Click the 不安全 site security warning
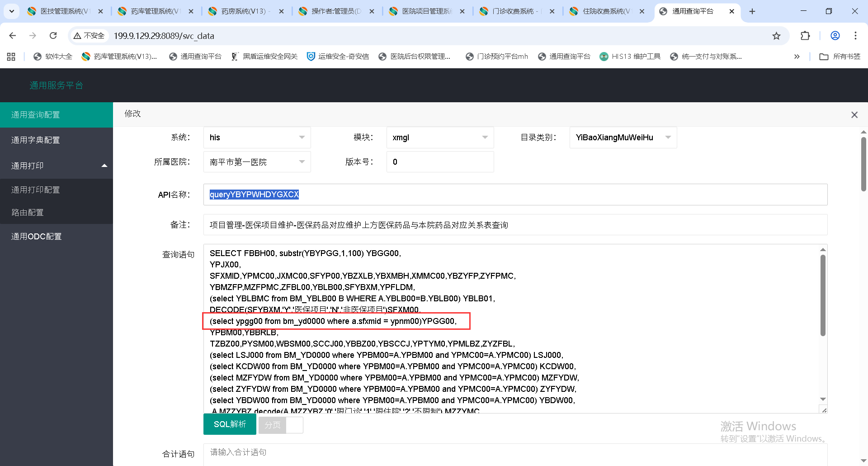Viewport: 868px width, 466px height. pyautogui.click(x=89, y=36)
